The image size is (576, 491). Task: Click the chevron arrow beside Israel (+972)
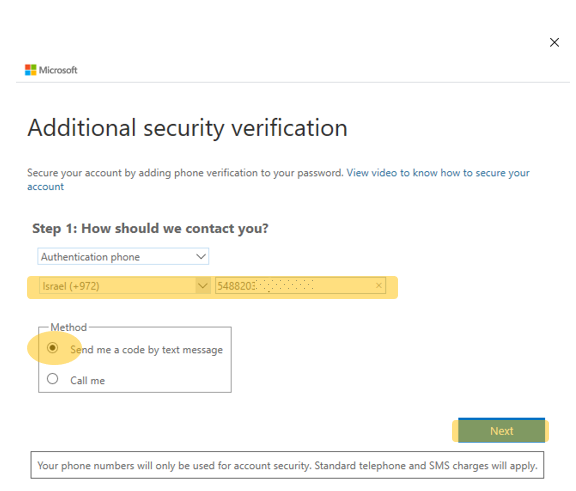(203, 286)
